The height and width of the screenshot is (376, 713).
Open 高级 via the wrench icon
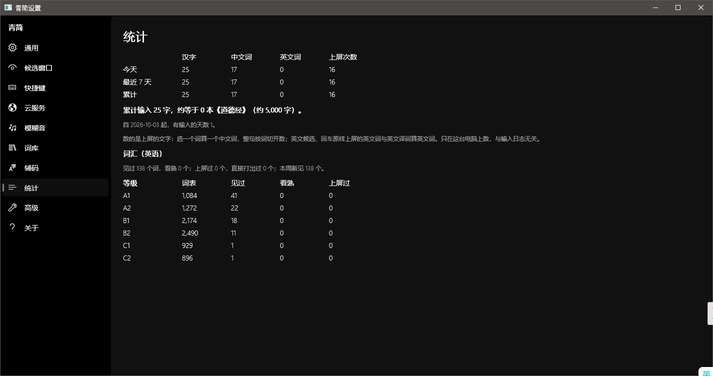12,207
